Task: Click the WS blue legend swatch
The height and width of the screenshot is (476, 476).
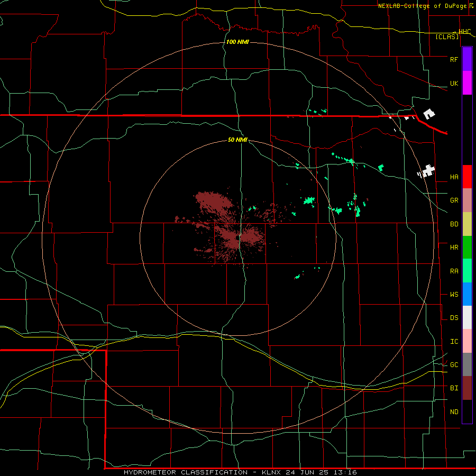Action: tap(467, 294)
